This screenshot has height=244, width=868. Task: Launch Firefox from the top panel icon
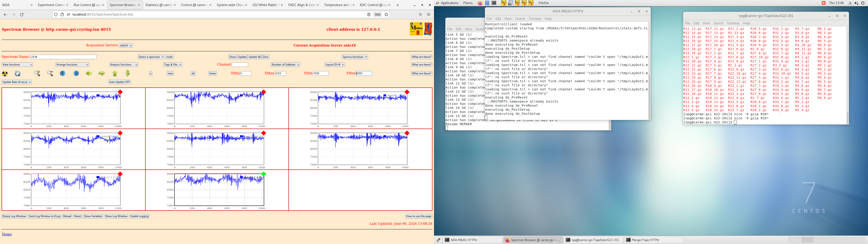[x=480, y=3]
